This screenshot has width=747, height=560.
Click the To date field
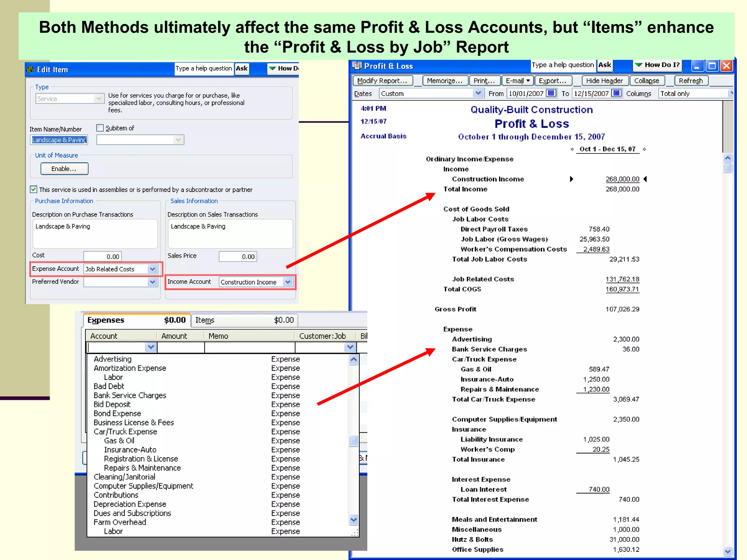click(591, 93)
